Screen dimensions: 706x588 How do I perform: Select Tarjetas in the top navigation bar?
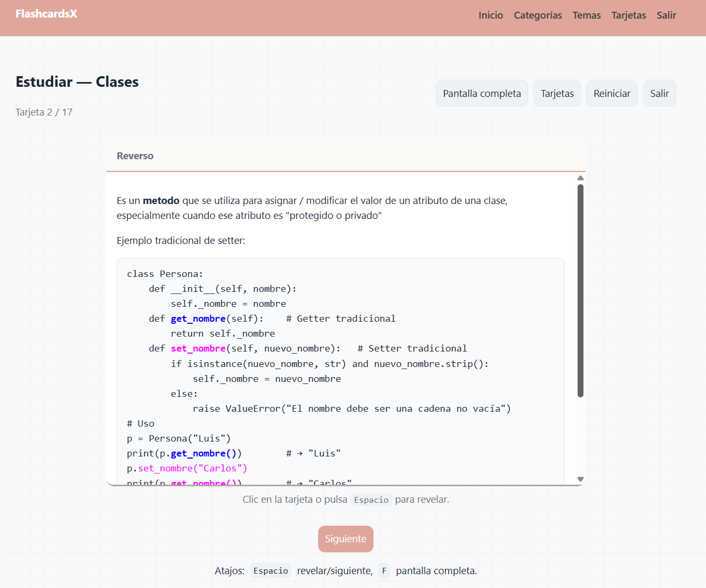click(x=628, y=15)
